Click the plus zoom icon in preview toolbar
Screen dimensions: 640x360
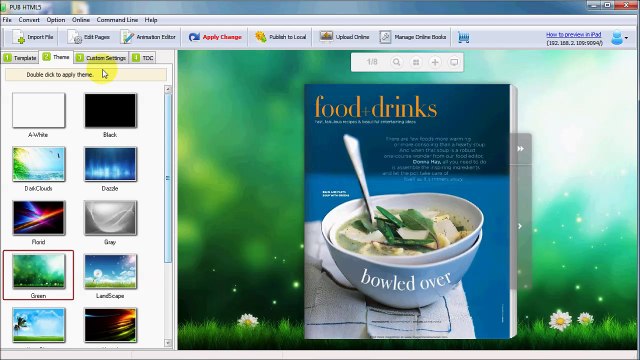coord(435,62)
